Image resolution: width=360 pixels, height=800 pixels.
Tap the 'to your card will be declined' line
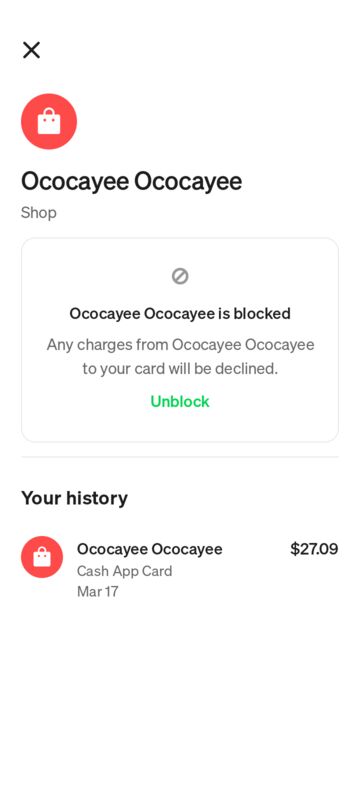click(180, 368)
